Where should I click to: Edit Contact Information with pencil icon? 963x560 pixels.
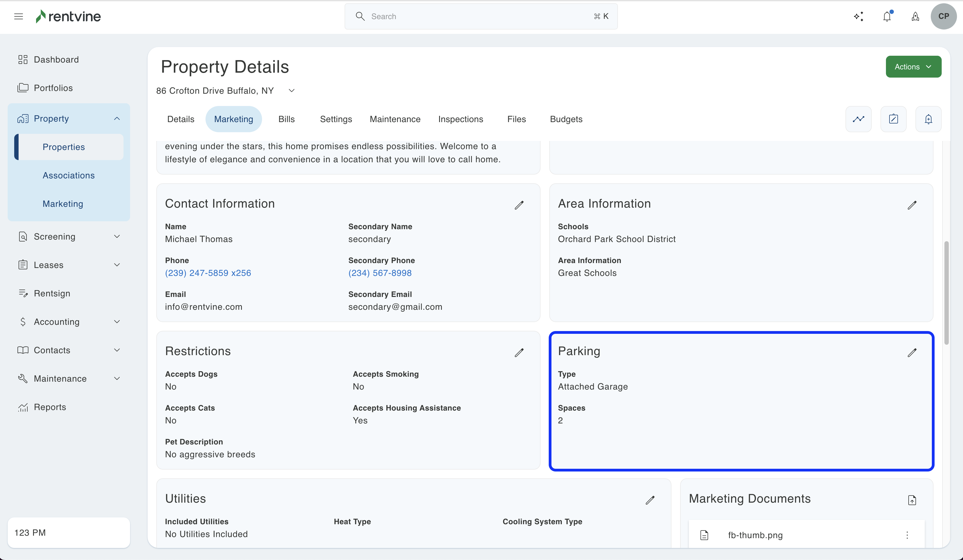519,205
